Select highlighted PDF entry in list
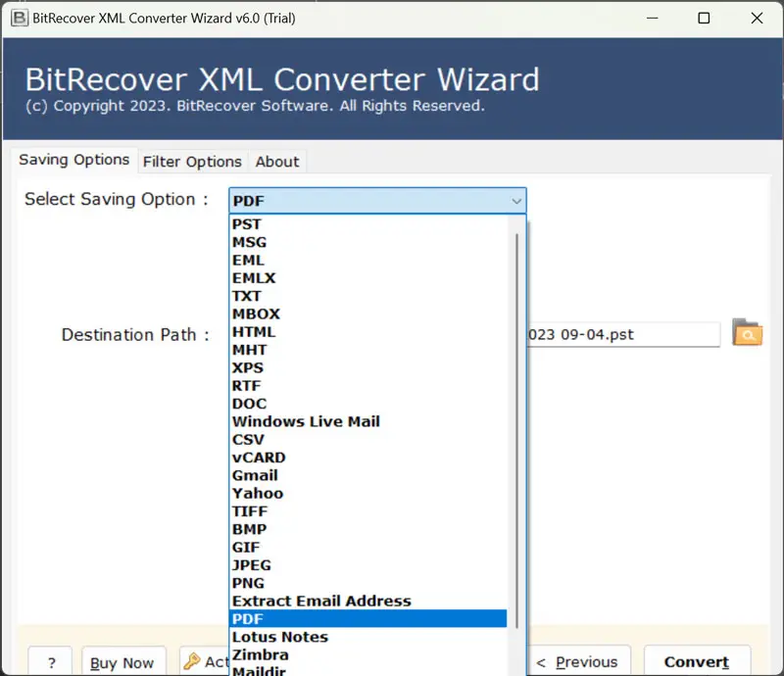 [368, 619]
